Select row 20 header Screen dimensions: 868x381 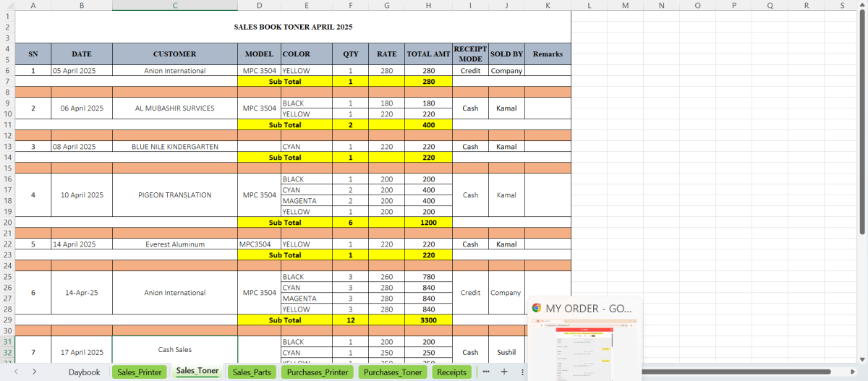coord(7,223)
